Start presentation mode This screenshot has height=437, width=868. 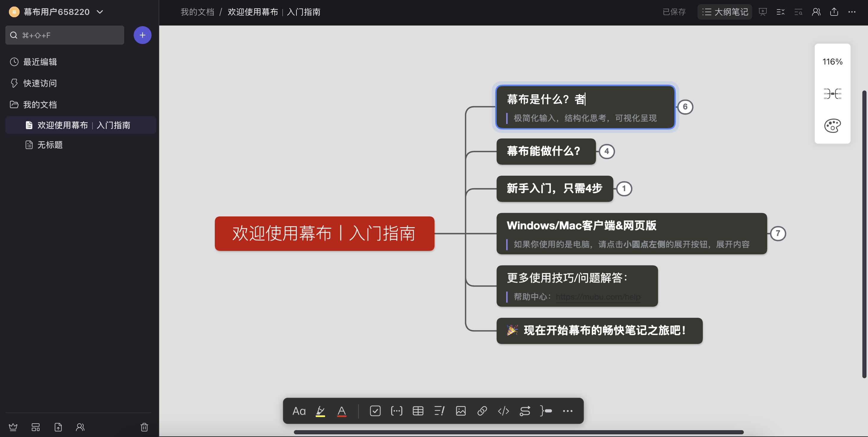tap(763, 12)
